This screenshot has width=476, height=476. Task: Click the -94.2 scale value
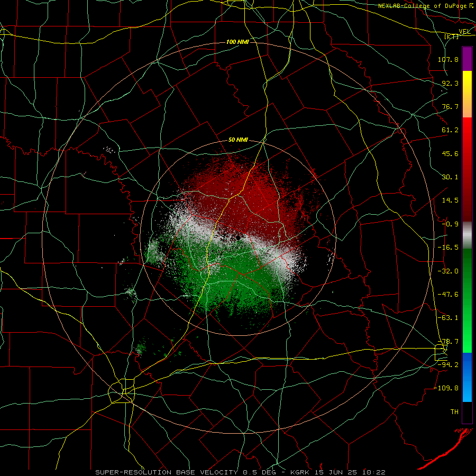click(x=448, y=364)
